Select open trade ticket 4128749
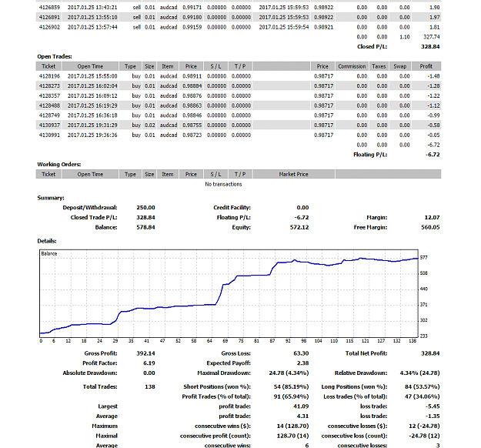 point(49,115)
